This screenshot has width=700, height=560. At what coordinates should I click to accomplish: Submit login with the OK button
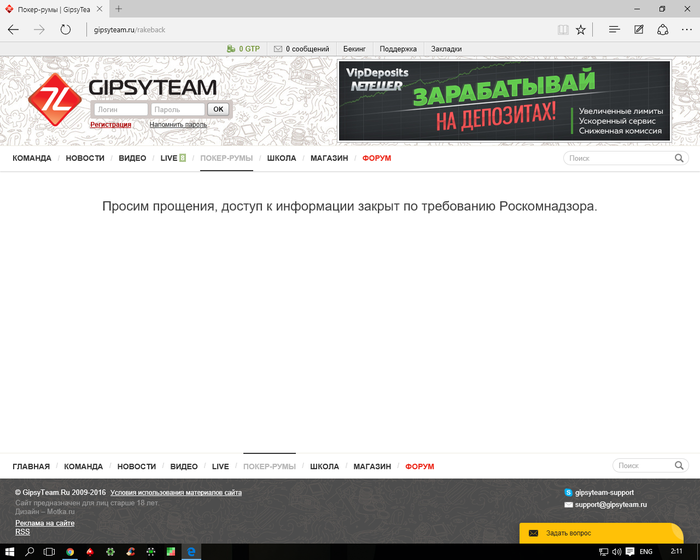point(218,109)
